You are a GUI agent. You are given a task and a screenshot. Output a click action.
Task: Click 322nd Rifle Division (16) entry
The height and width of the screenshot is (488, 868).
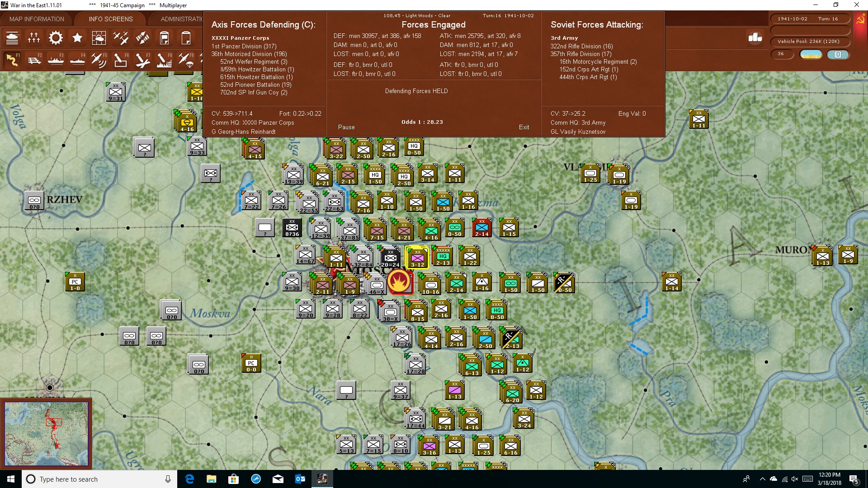(581, 46)
